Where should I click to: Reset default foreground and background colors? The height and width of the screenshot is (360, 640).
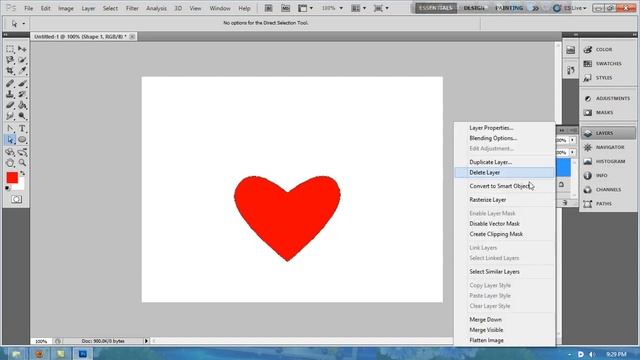(x=8, y=189)
